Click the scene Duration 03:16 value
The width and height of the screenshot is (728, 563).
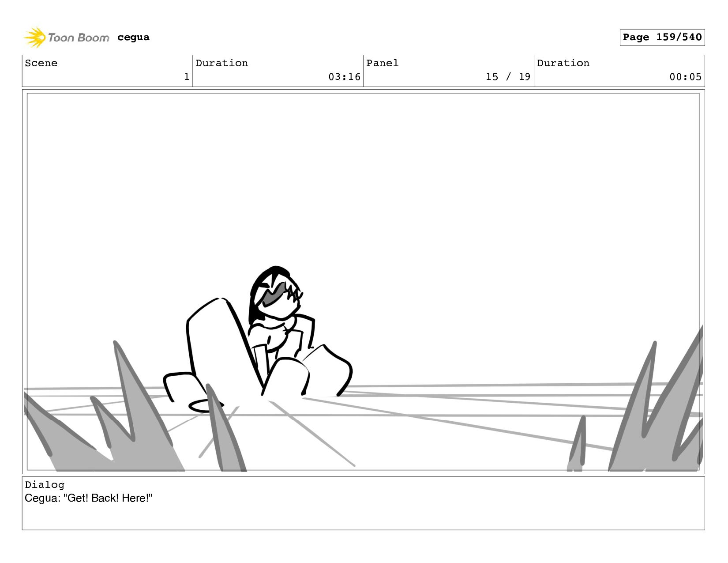[344, 77]
